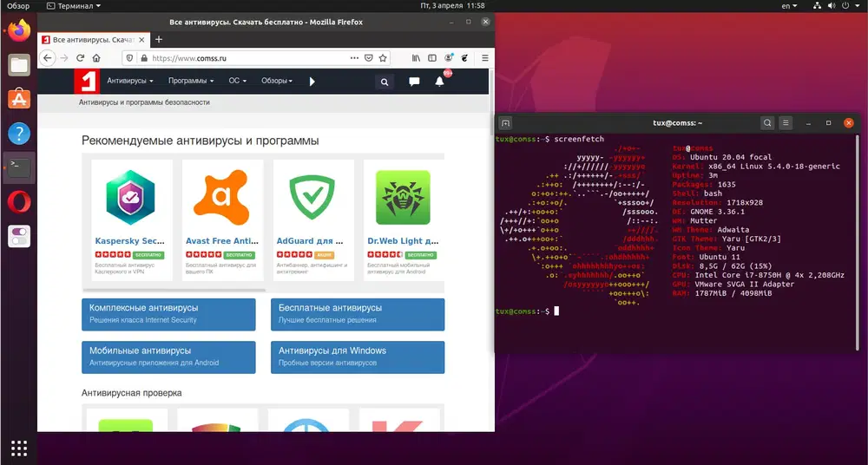Image resolution: width=868 pixels, height=465 pixels.
Task: Expand ОС dropdown menu
Action: coord(238,81)
